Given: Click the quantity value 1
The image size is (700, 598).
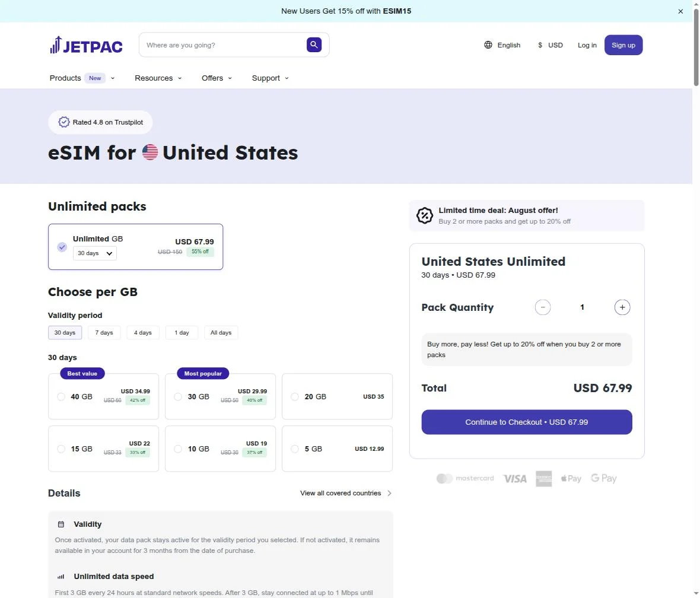Looking at the screenshot, I should coord(582,307).
